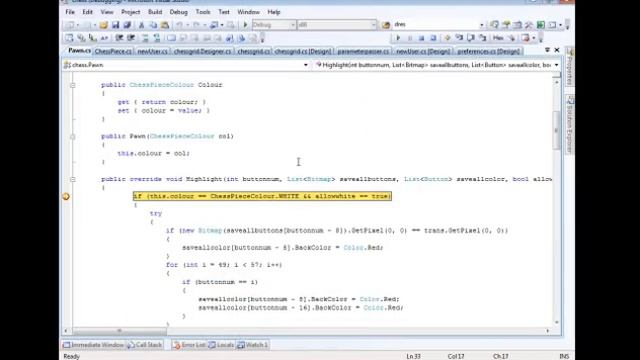Viewport: 640px width, 360px height.
Task: Pause execution with Break All
Action: 410,38
